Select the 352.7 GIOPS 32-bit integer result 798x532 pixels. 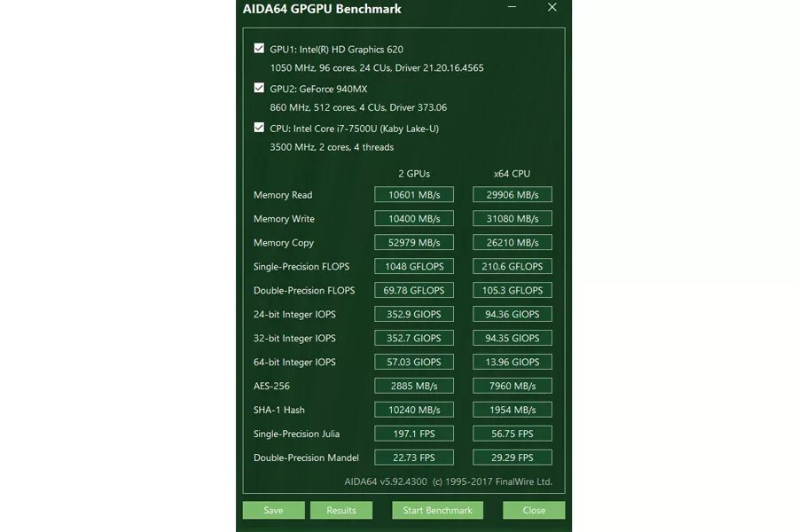pos(414,338)
